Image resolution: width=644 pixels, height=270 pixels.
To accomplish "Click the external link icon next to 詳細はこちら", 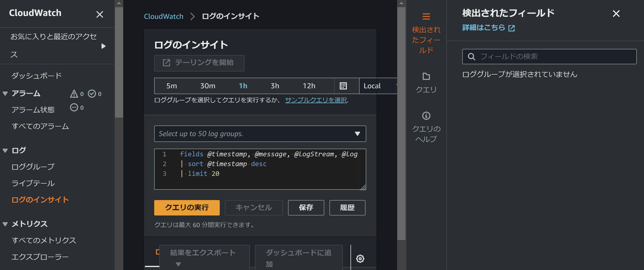I will point(512,28).
